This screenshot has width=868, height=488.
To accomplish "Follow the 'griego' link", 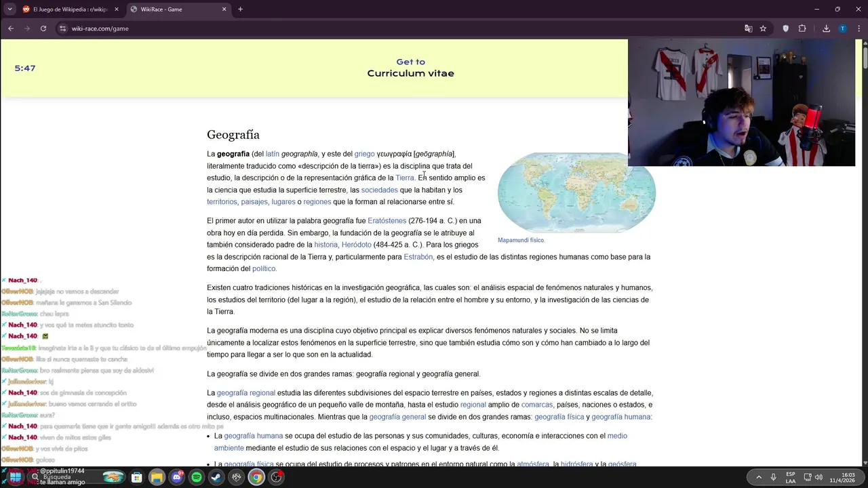I will [364, 154].
